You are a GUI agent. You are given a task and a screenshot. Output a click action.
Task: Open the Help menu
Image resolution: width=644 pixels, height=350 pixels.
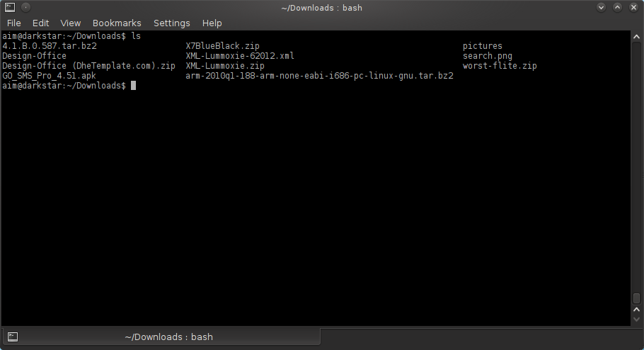[212, 23]
